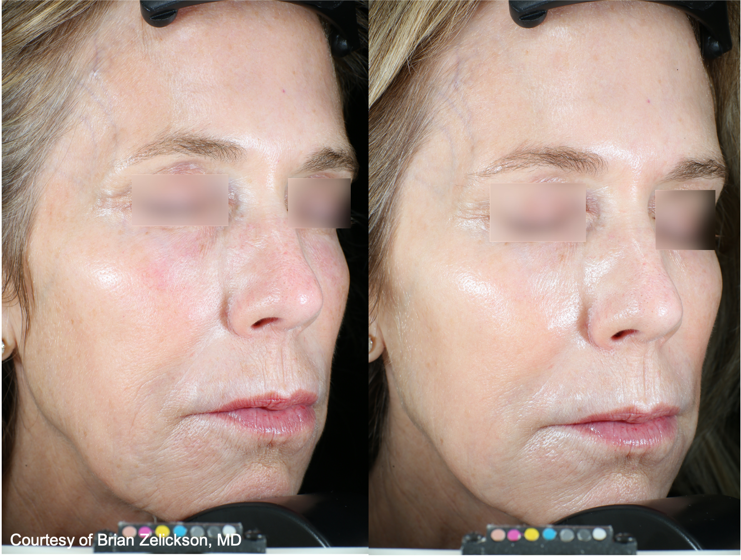The width and height of the screenshot is (741, 560).
Task: Click smaller blurred eye box in right photo
Action: [685, 219]
